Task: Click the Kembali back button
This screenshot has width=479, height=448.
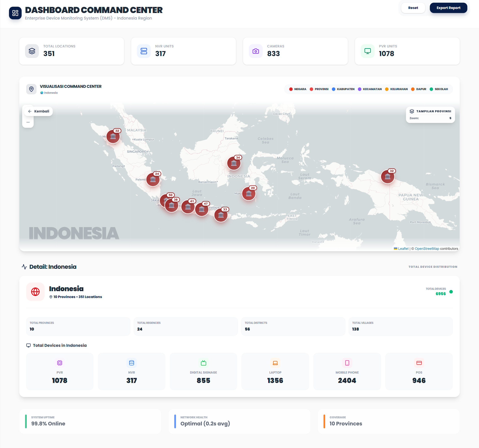Action: tap(39, 111)
